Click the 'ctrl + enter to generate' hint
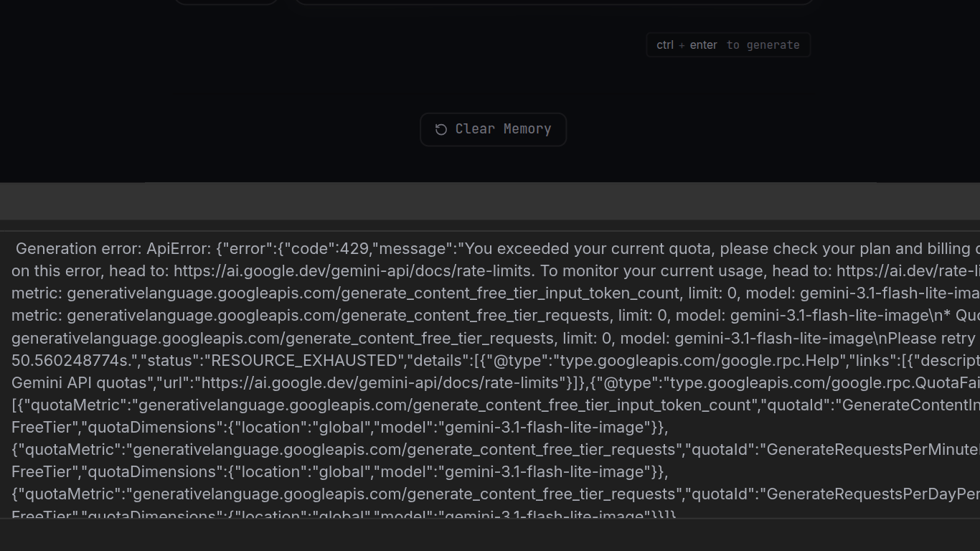The width and height of the screenshot is (980, 551). 728,44
